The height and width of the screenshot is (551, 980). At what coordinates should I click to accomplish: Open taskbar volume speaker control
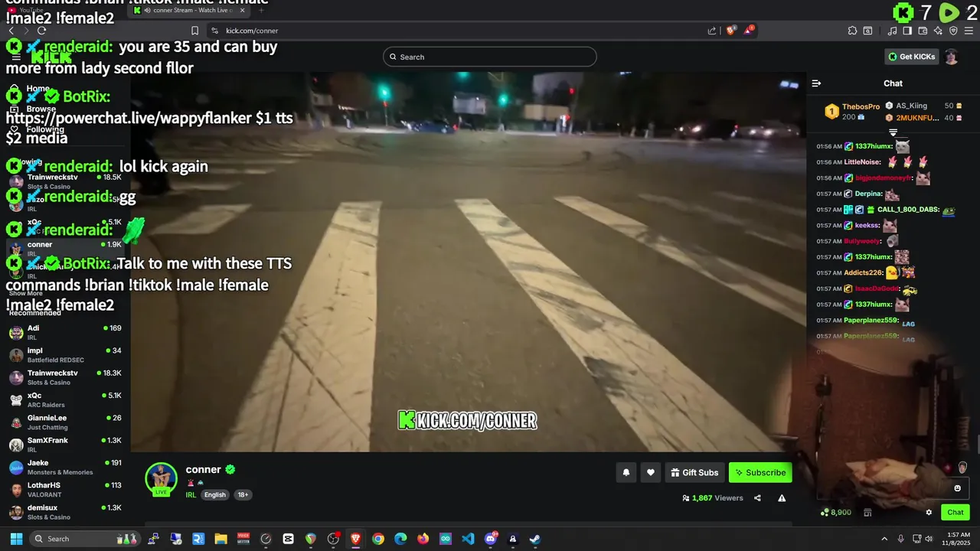[929, 539]
